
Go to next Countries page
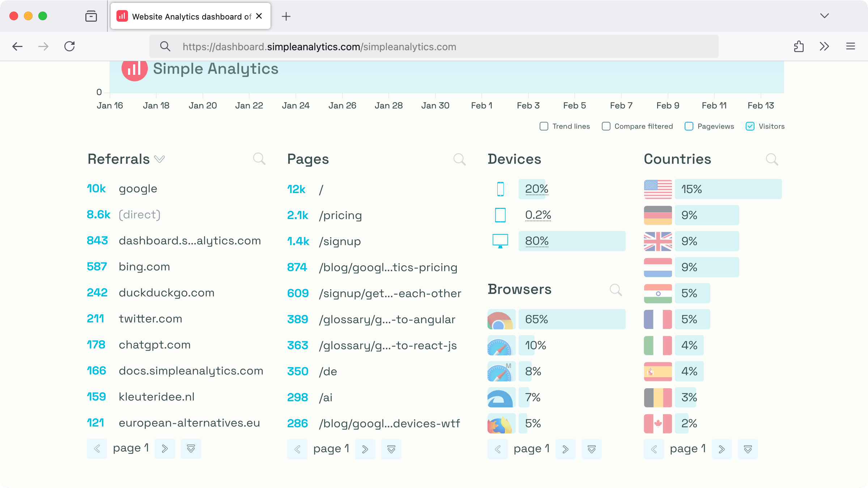pyautogui.click(x=722, y=449)
